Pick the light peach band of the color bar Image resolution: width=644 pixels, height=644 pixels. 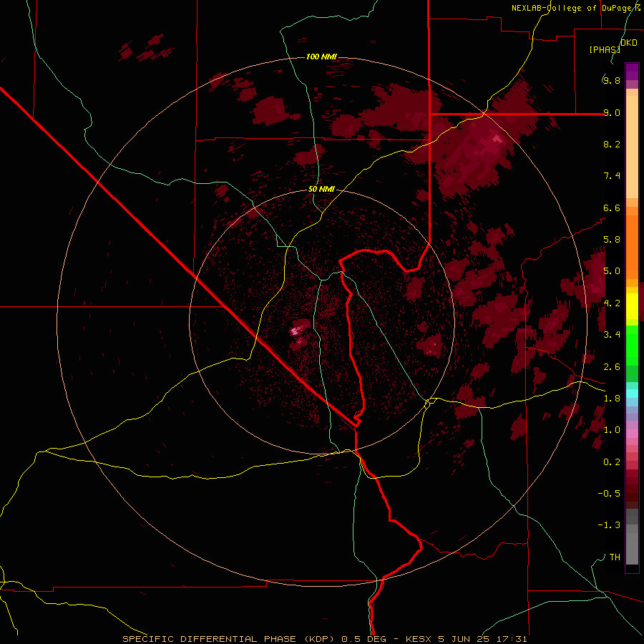632,147
